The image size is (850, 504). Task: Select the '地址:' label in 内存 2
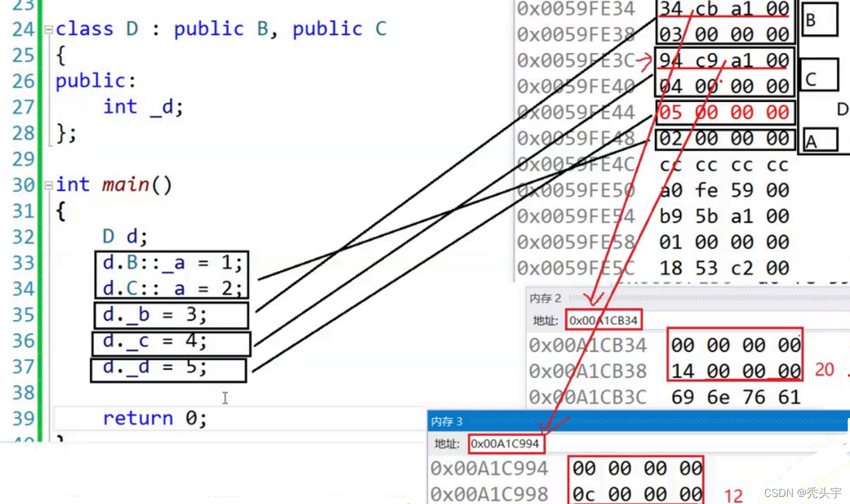pos(545,321)
